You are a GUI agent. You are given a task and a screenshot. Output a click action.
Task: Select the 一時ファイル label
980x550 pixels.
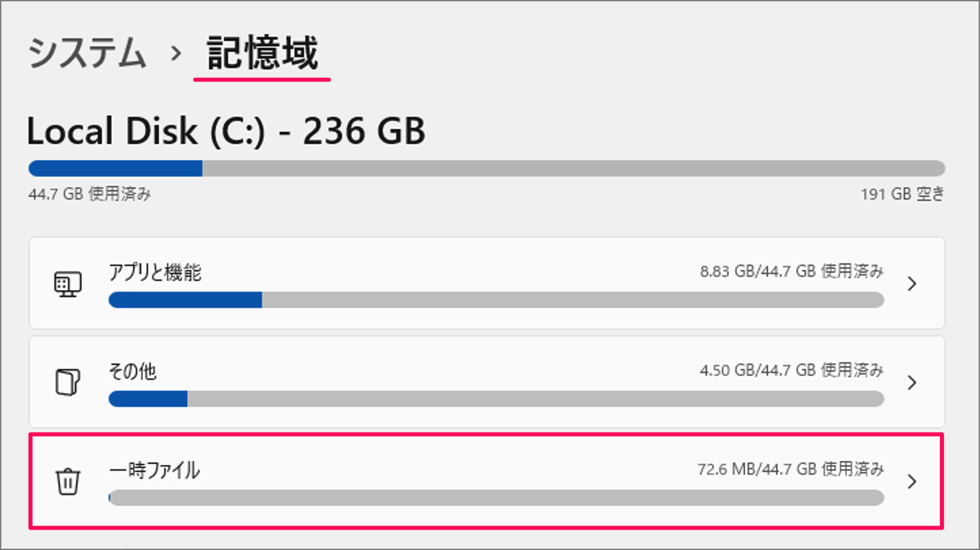(x=154, y=470)
